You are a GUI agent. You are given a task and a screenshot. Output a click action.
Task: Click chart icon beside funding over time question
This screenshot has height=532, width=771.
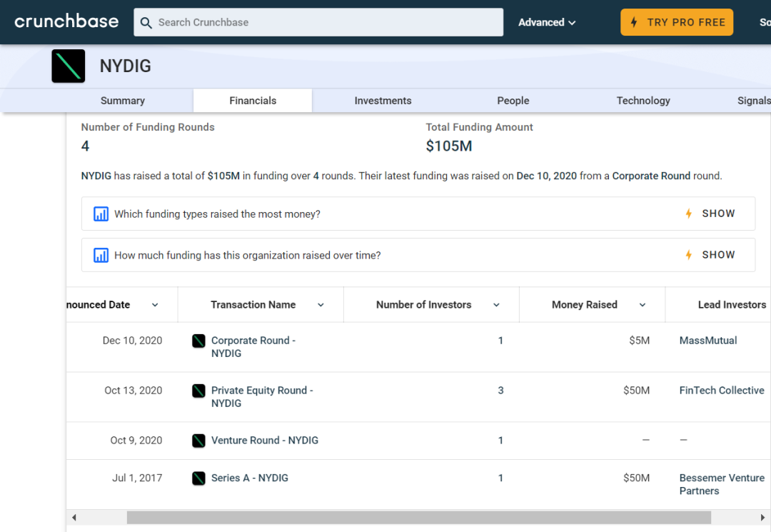pyautogui.click(x=101, y=256)
